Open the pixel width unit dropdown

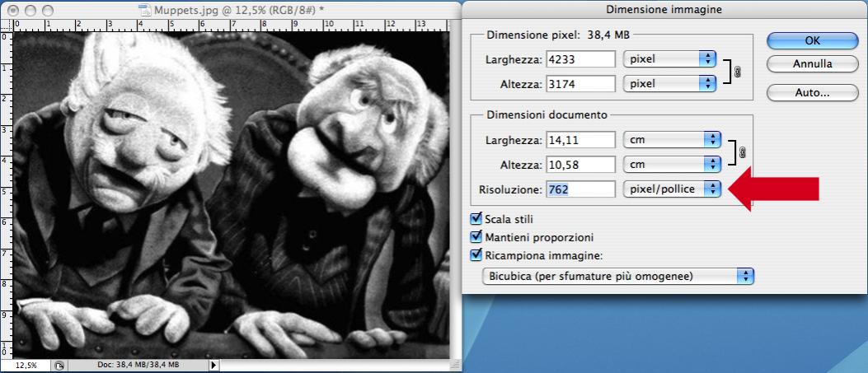pyautogui.click(x=670, y=59)
